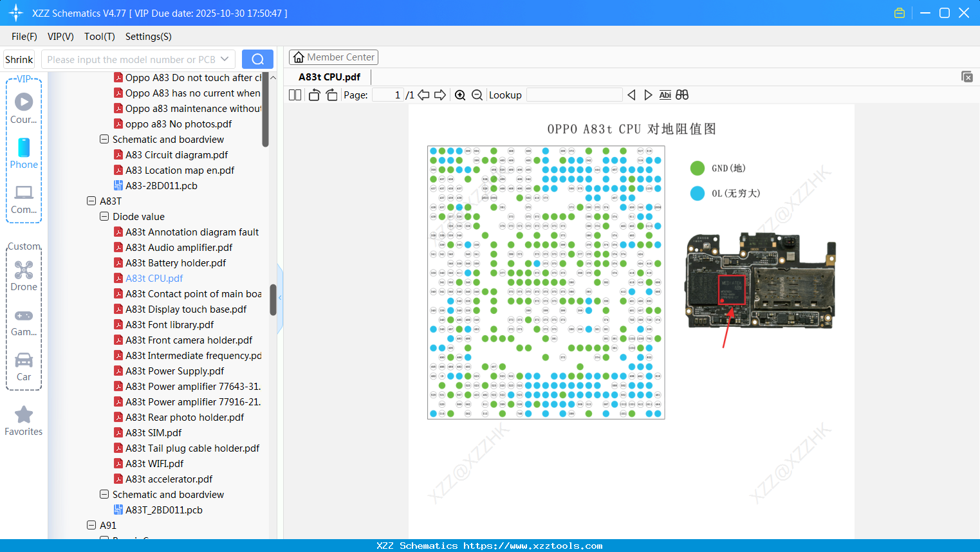Open the Settings(S) menu
This screenshot has height=552, width=980.
[x=149, y=36]
